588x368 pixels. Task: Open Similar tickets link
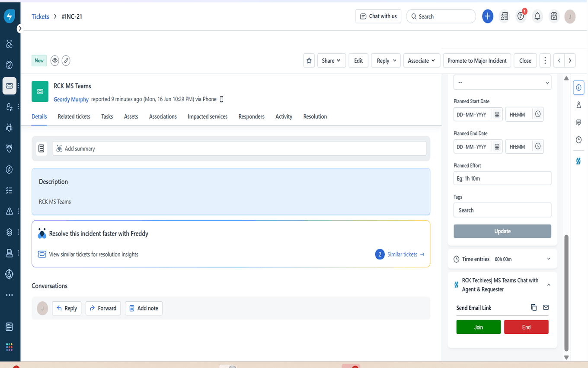pos(406,255)
